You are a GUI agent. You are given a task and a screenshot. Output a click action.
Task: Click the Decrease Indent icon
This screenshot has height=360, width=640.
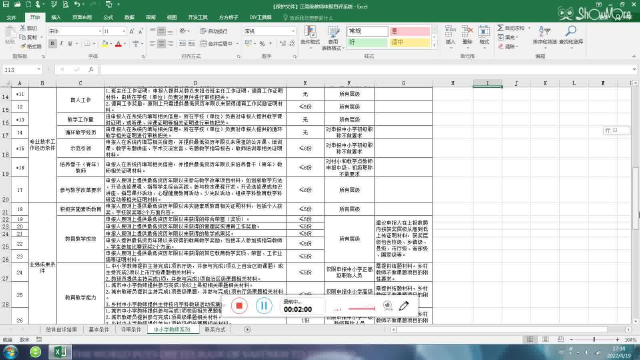point(182,43)
